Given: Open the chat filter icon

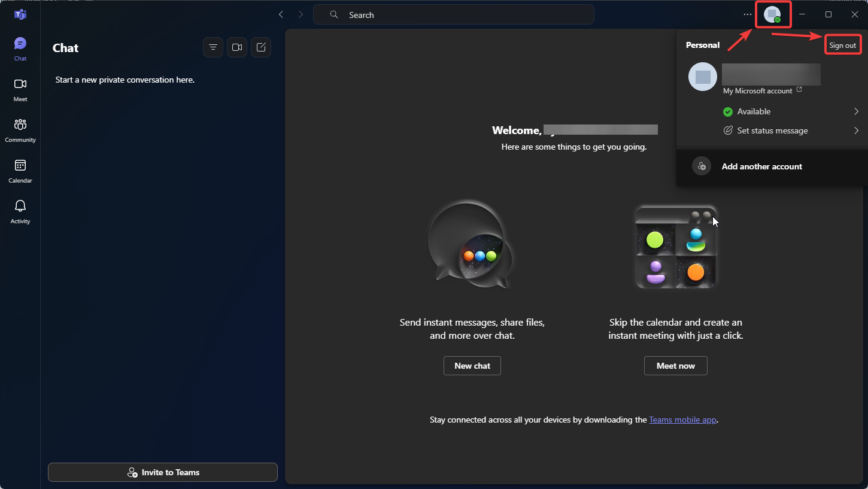Looking at the screenshot, I should (213, 47).
